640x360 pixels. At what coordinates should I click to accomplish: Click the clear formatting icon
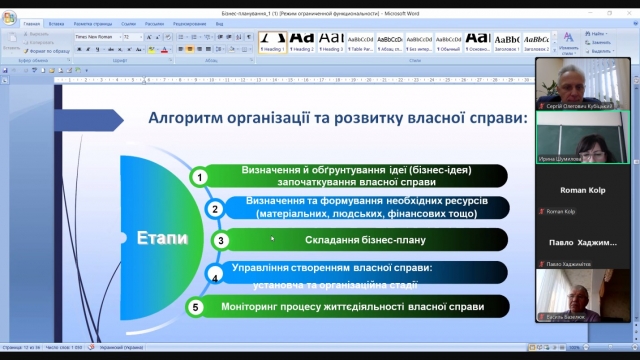(x=168, y=37)
